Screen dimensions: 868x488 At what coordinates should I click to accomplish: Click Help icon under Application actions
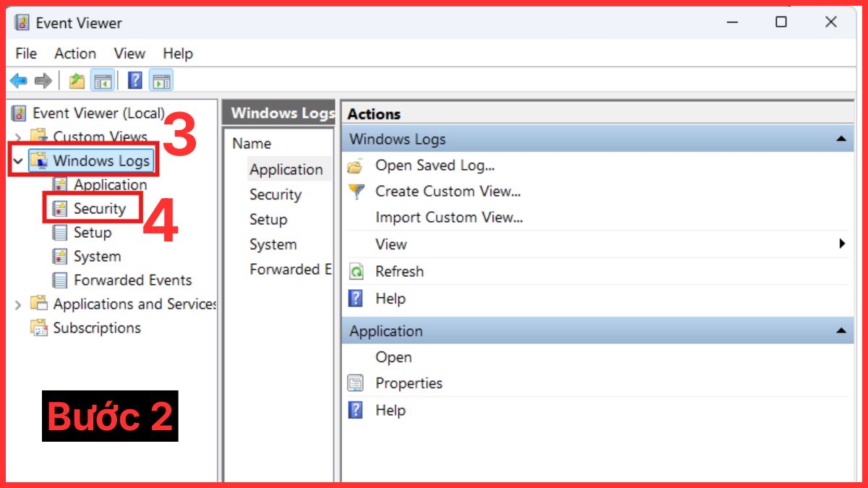pos(356,410)
